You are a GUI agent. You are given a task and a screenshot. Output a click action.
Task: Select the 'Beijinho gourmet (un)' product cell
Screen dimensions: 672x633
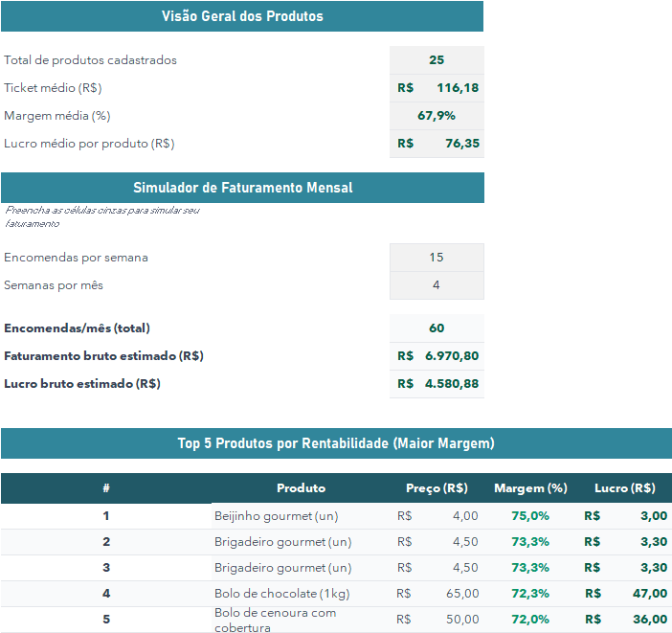tap(301, 516)
